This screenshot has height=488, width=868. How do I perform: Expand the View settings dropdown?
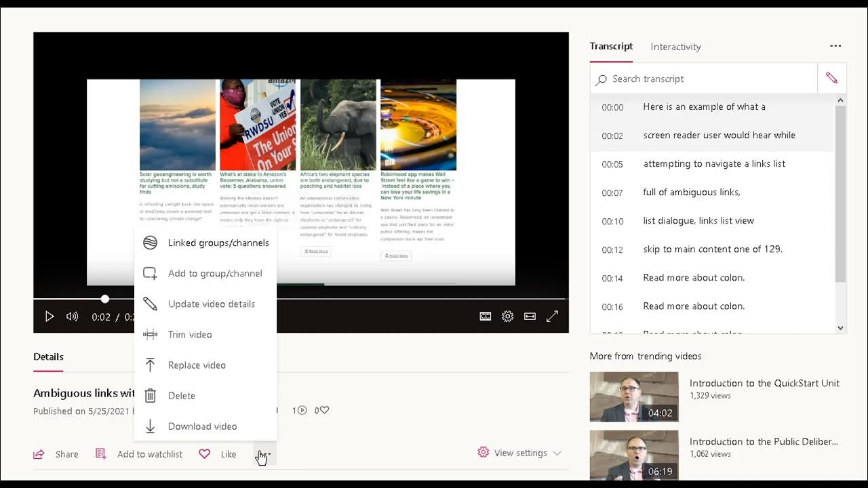click(x=519, y=453)
